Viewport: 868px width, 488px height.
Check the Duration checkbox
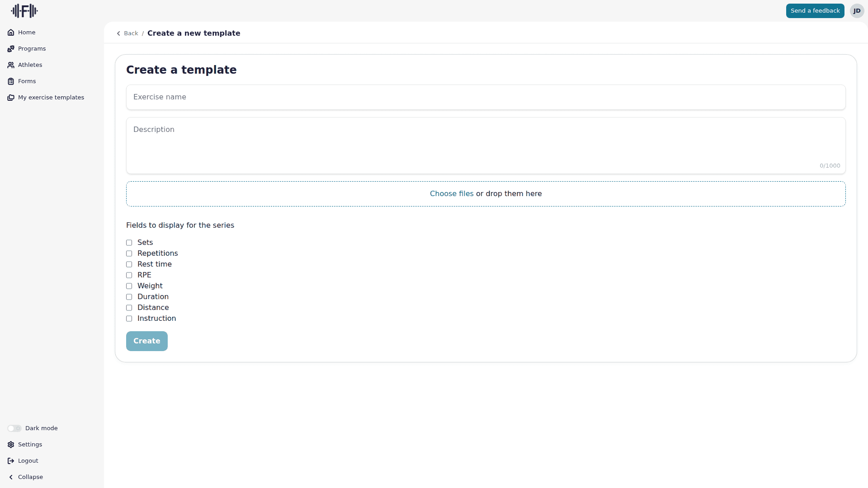129,297
